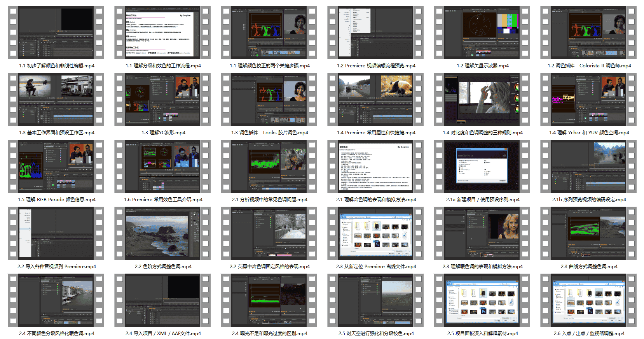This screenshot has height=339, width=644.
Task: Click label 1.5 理解 RGB Parade 颜色信息.mp4
Action: click(57, 200)
